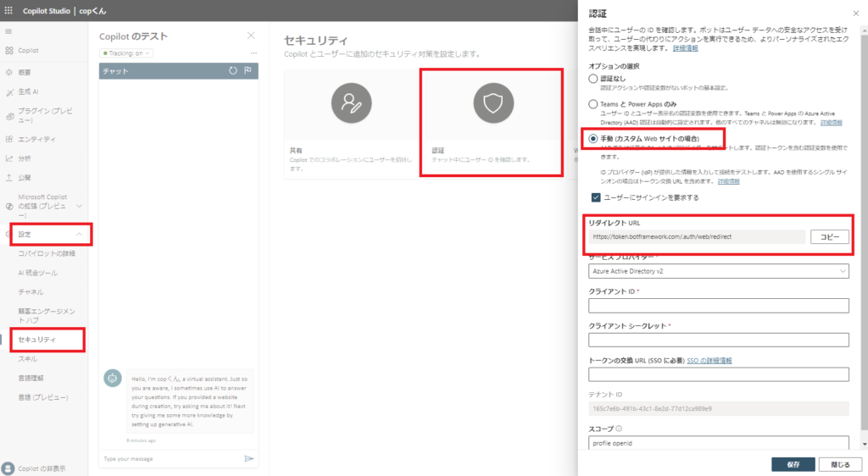This screenshot has height=476, width=868.
Task: Click the 概要 overview icon
Action: [9, 73]
